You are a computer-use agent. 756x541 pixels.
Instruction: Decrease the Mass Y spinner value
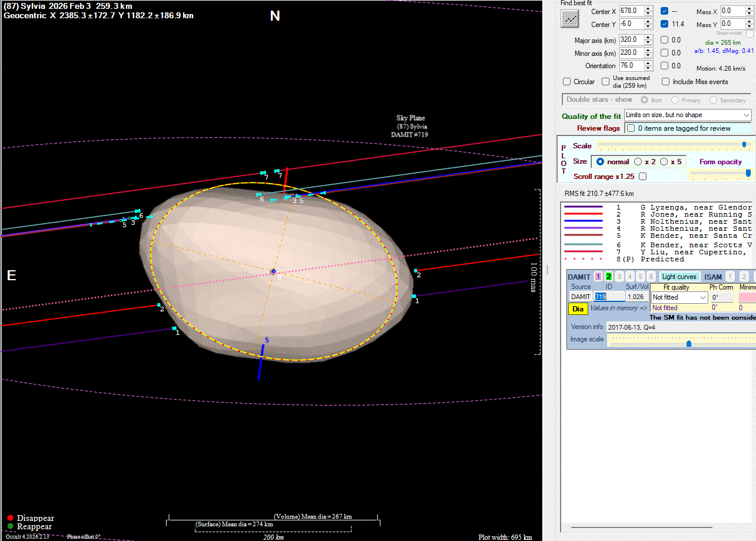pos(748,26)
